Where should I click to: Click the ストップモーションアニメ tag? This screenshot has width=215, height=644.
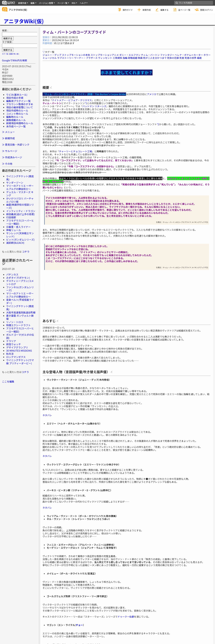[105, 55]
